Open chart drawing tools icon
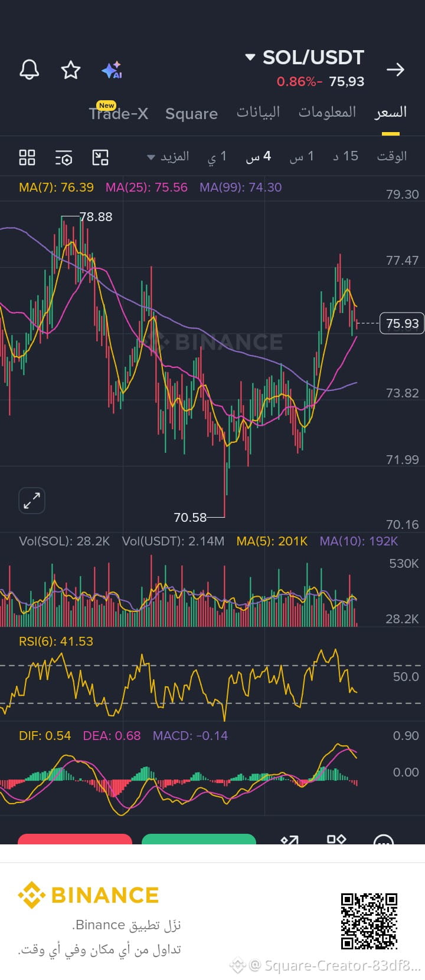 click(x=100, y=157)
